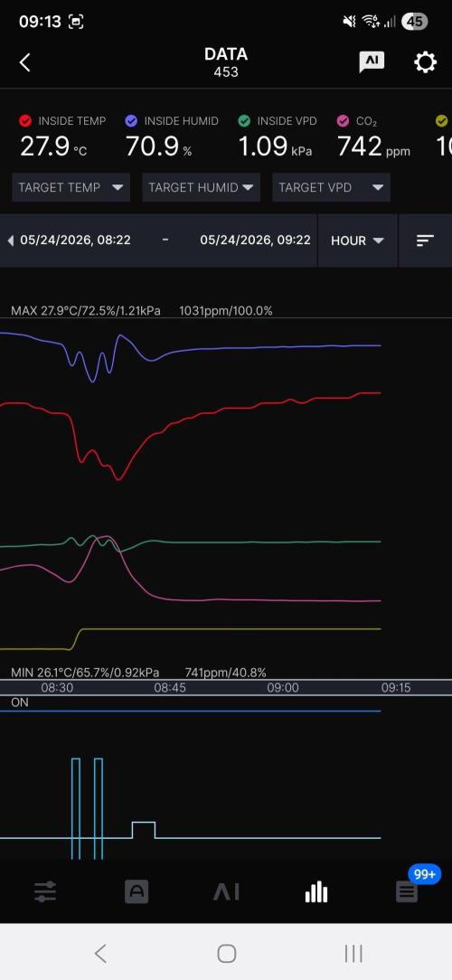
Task: Toggle the INSIDE HUMID checkmark
Action: pos(131,120)
